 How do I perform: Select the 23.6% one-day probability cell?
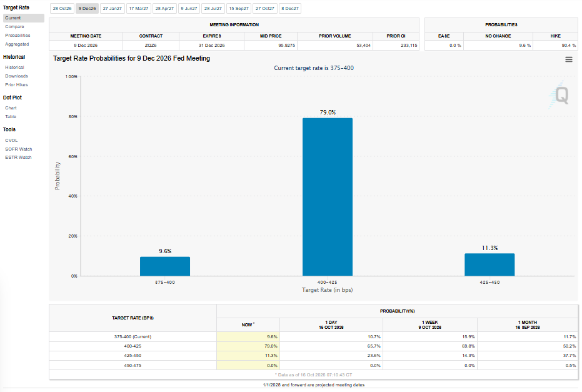click(x=331, y=356)
